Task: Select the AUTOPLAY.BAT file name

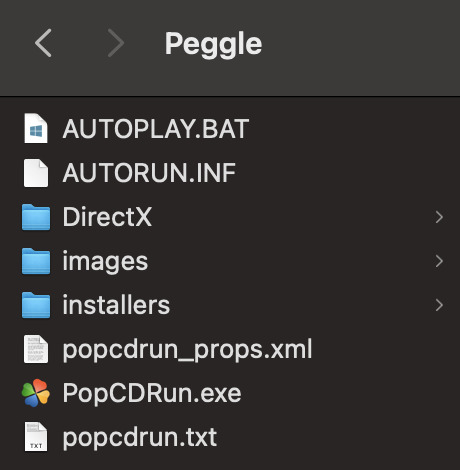Action: click(156, 129)
